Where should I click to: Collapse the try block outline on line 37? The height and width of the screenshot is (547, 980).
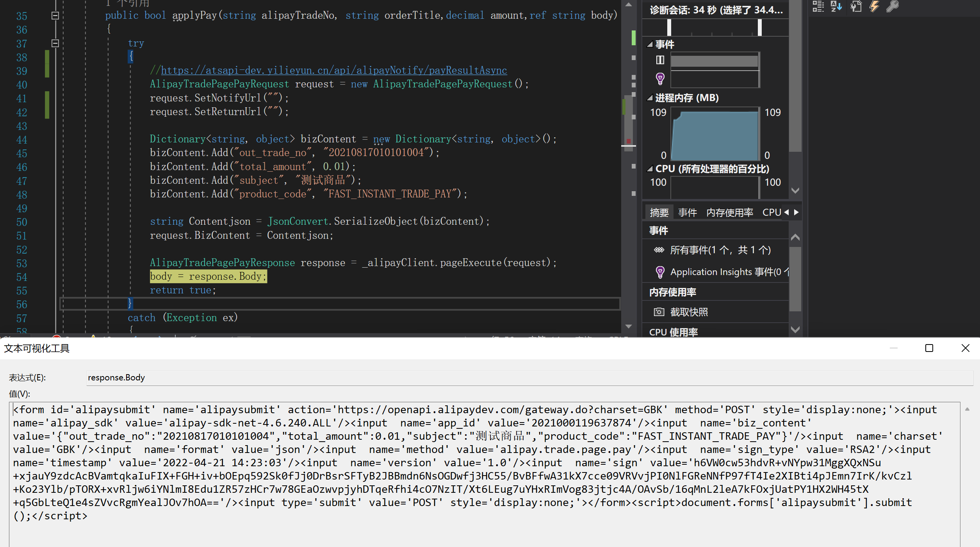click(55, 43)
